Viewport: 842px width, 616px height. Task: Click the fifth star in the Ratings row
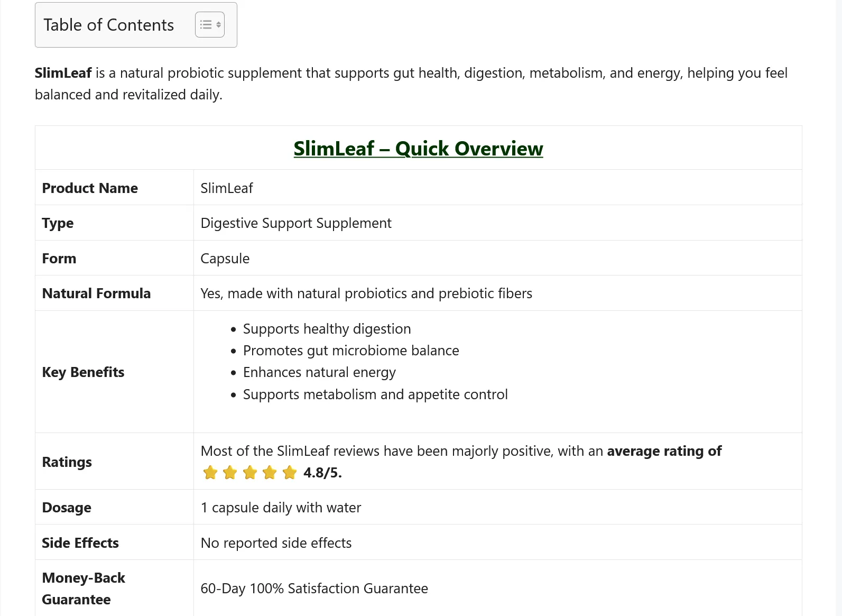pos(290,473)
